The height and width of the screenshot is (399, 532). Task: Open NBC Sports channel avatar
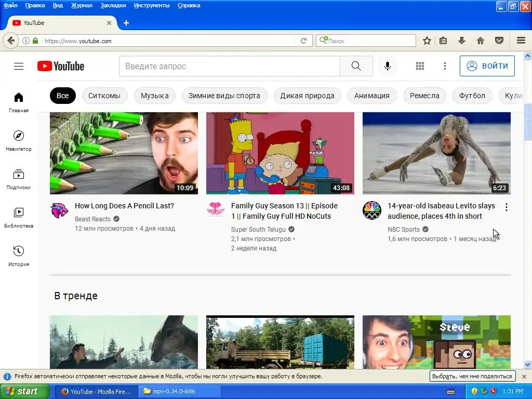tap(372, 210)
